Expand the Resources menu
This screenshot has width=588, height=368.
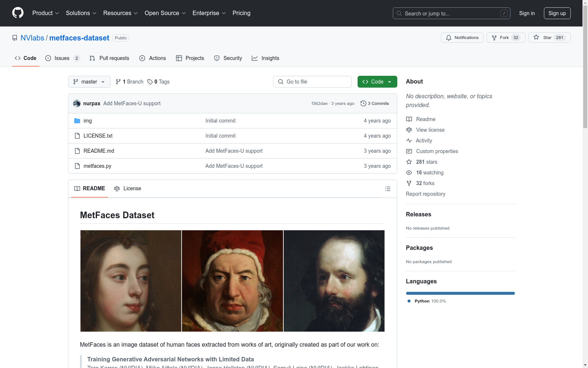coord(121,13)
